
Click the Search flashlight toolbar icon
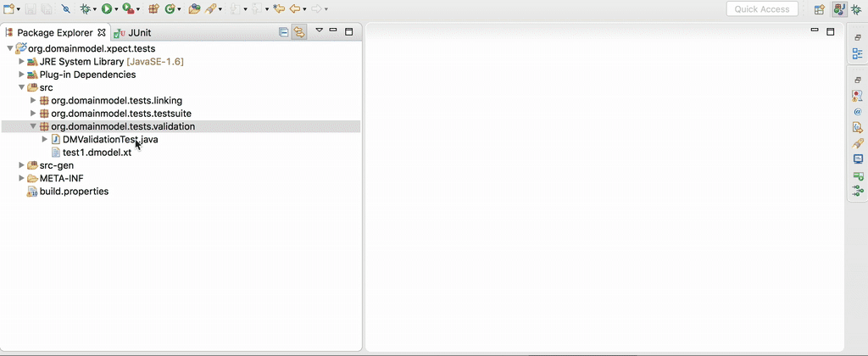click(210, 8)
